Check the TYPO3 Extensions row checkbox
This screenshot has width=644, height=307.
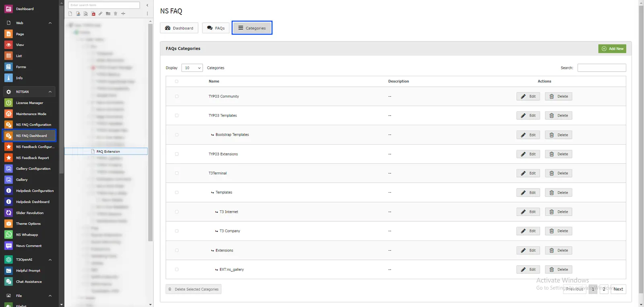tap(177, 154)
